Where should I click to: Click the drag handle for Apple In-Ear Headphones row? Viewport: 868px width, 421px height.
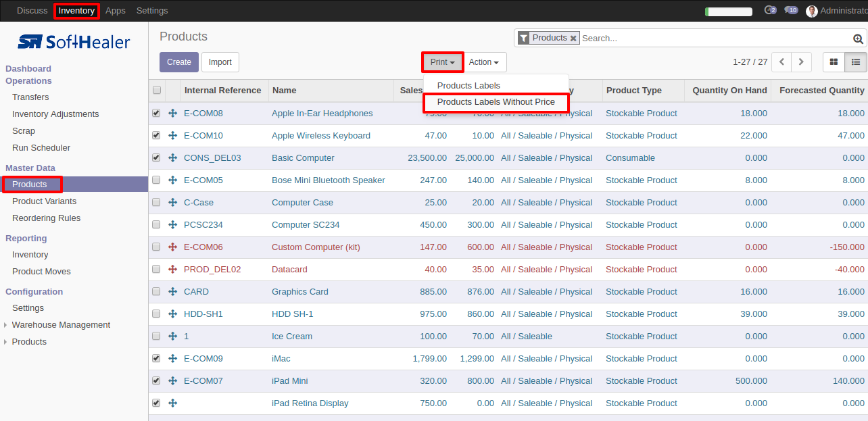172,114
